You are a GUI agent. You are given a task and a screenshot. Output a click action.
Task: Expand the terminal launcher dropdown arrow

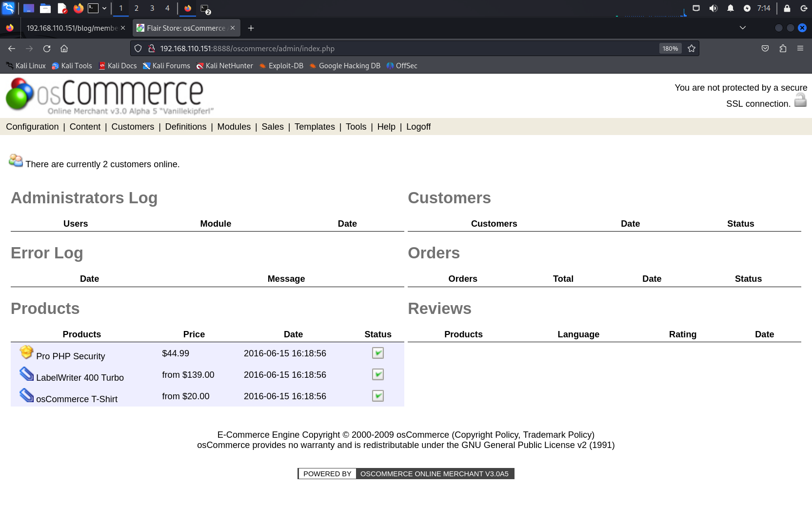pos(104,8)
